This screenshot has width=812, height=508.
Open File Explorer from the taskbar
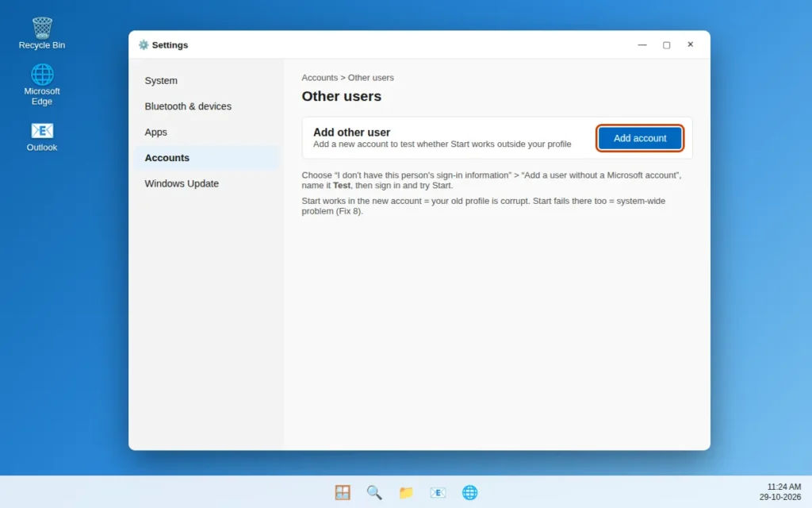click(x=406, y=492)
